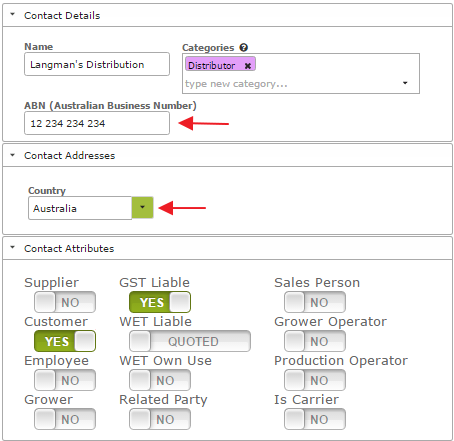The width and height of the screenshot is (454, 441).
Task: Open the categories dropdown arrow
Action: [405, 83]
